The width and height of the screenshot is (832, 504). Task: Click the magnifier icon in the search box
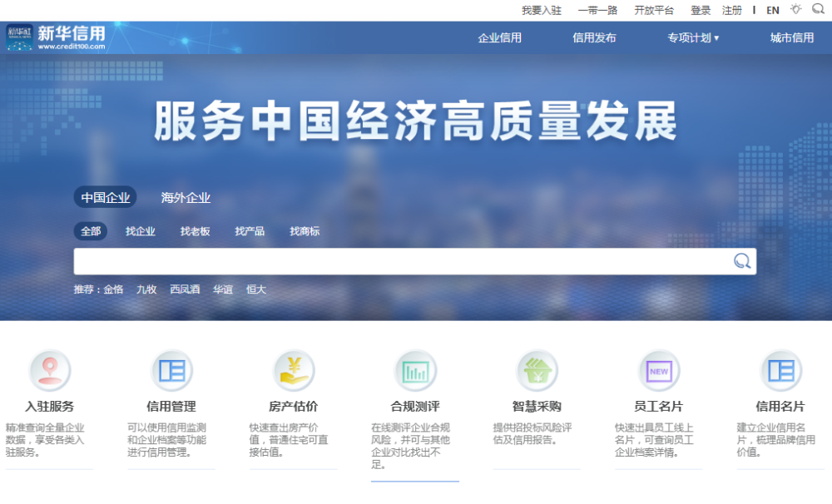coord(741,261)
